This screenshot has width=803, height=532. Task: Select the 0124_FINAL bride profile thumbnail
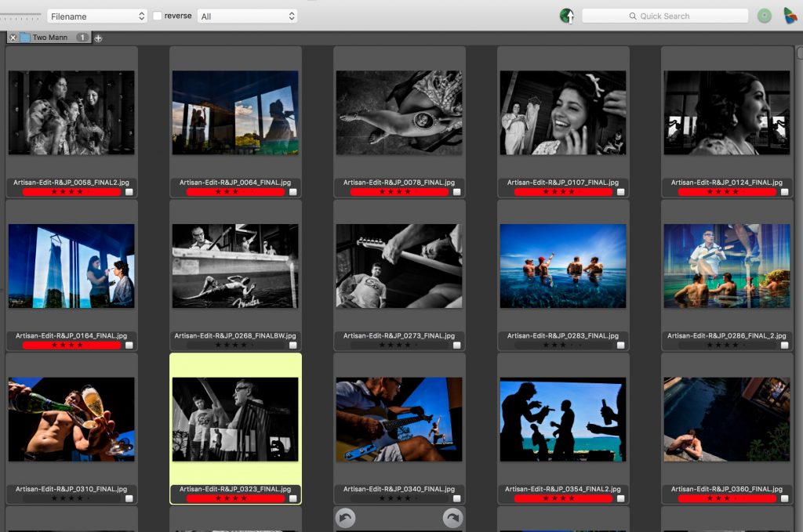[727, 113]
